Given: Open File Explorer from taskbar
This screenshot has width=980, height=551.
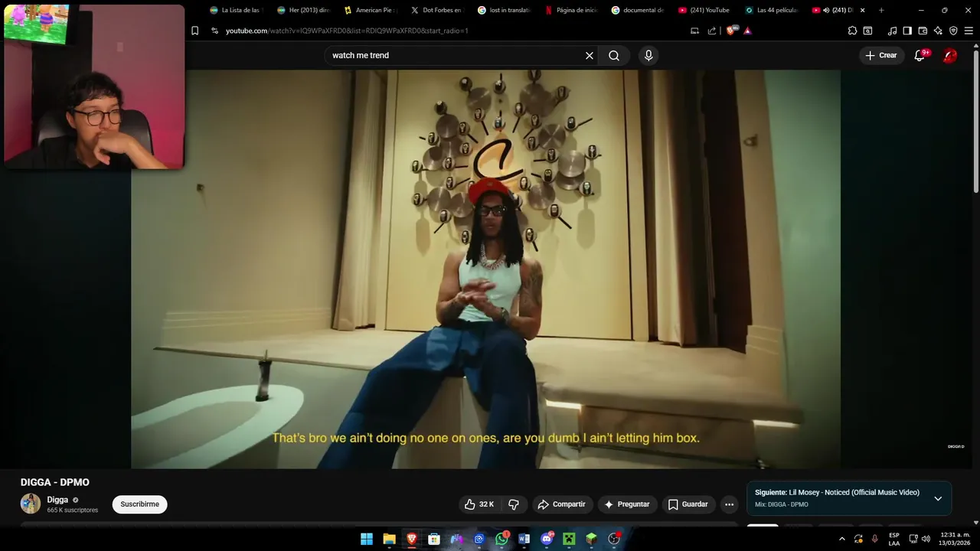Looking at the screenshot, I should (x=389, y=539).
